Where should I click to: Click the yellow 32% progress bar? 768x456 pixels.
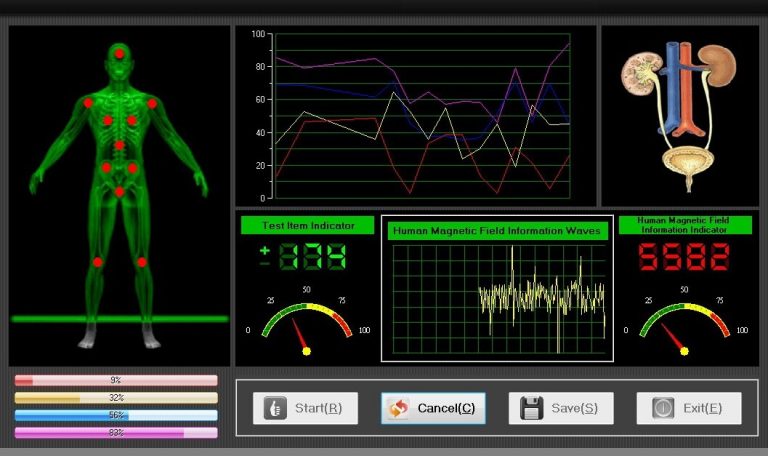[116, 398]
